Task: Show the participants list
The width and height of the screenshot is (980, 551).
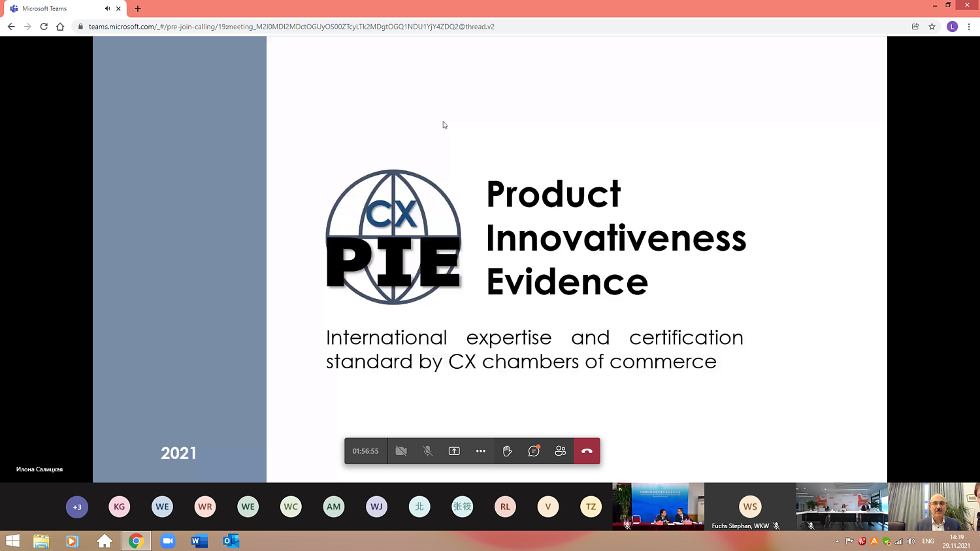Action: (561, 451)
